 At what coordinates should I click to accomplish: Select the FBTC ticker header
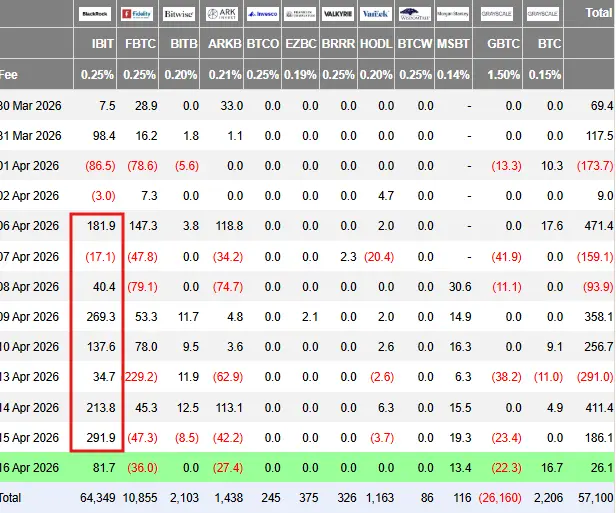pos(141,44)
